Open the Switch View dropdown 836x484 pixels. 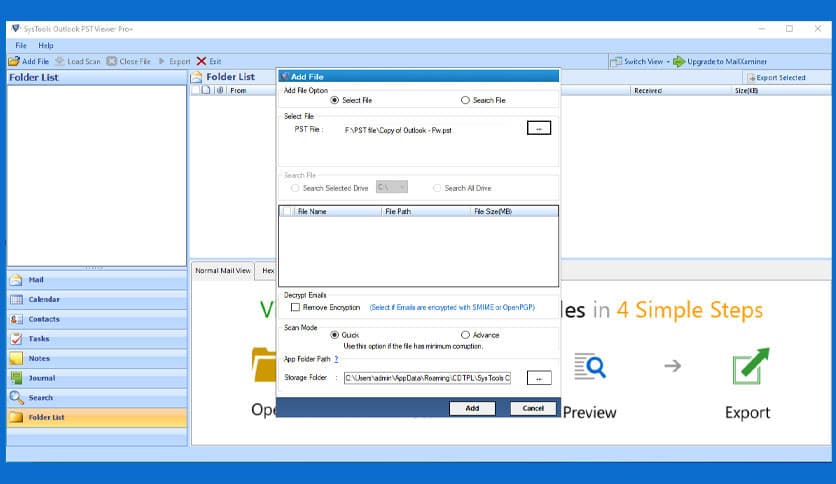tap(641, 61)
